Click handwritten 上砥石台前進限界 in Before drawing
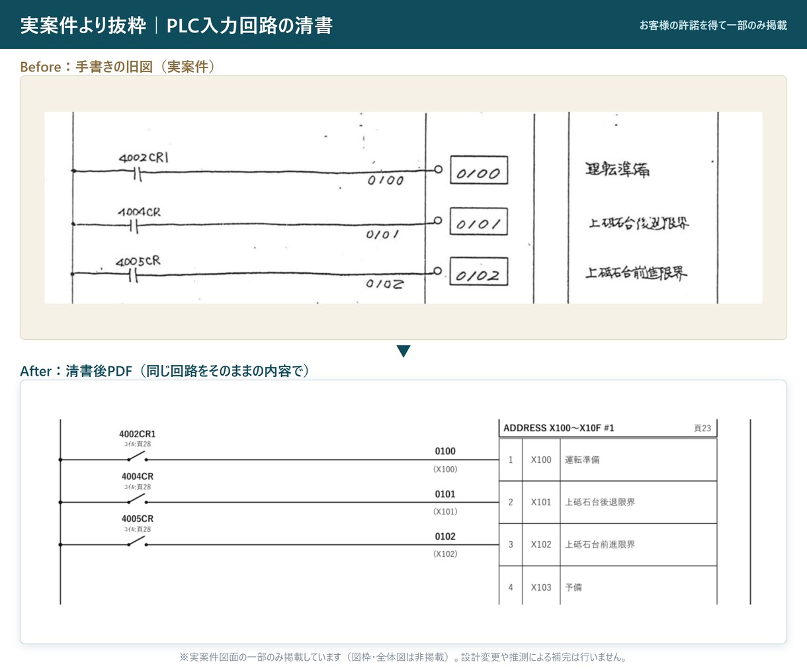Screen dimensions: 807x672 [636, 273]
